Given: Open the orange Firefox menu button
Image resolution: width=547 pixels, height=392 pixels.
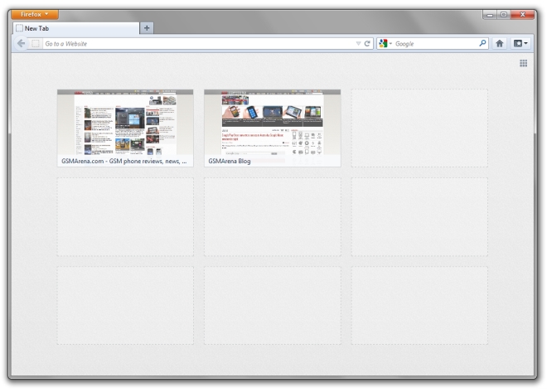Looking at the screenshot, I should point(35,14).
